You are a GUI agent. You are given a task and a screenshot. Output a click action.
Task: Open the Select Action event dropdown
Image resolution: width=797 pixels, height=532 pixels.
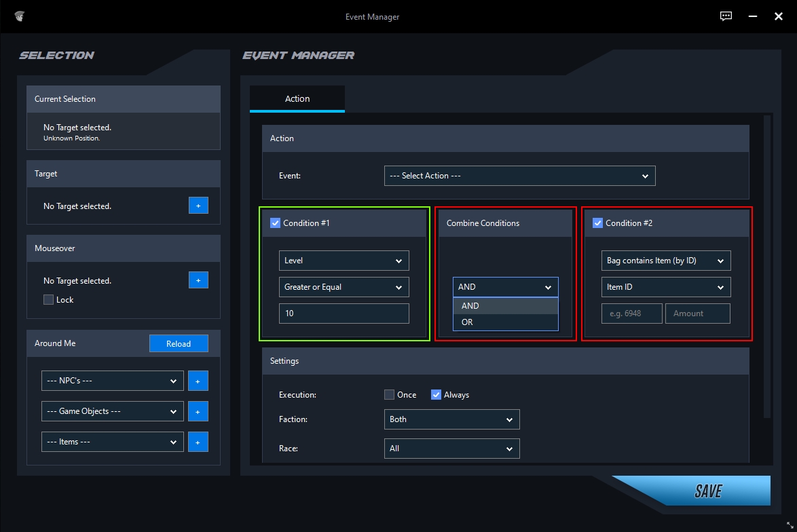[x=519, y=176]
